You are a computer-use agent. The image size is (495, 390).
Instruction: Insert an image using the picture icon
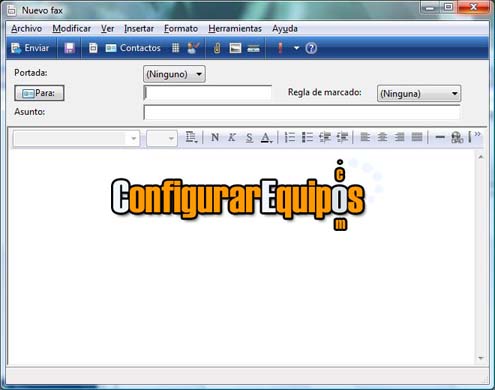click(x=235, y=48)
